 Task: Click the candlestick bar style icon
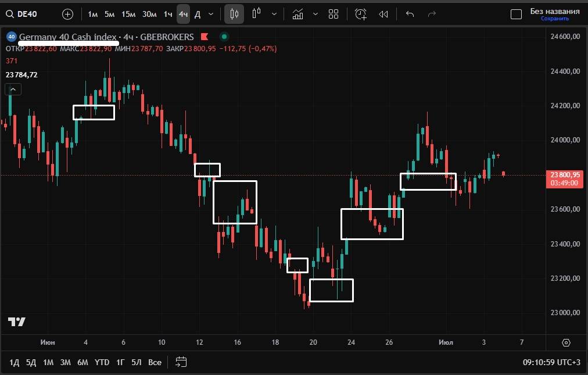tap(234, 15)
